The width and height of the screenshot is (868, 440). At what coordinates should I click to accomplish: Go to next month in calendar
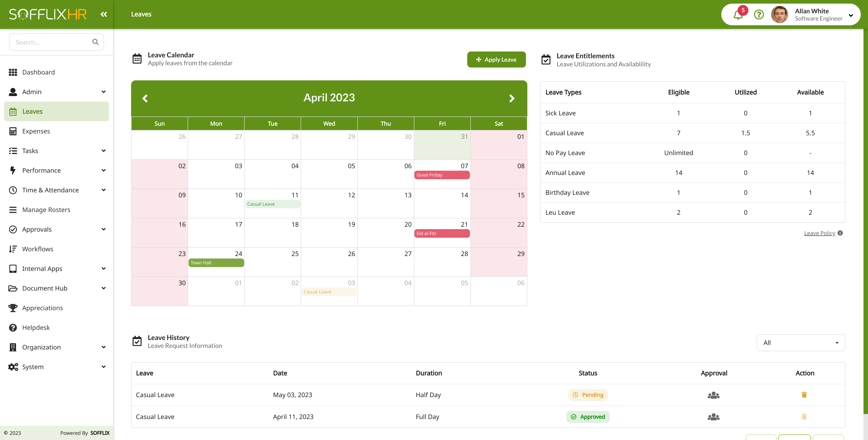pos(512,98)
